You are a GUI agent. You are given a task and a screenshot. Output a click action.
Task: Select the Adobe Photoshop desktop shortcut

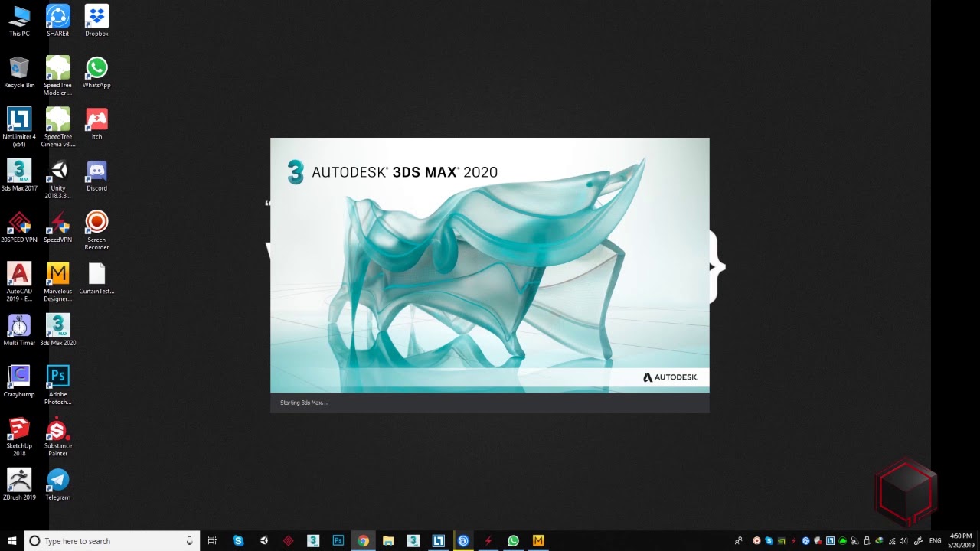pos(58,385)
